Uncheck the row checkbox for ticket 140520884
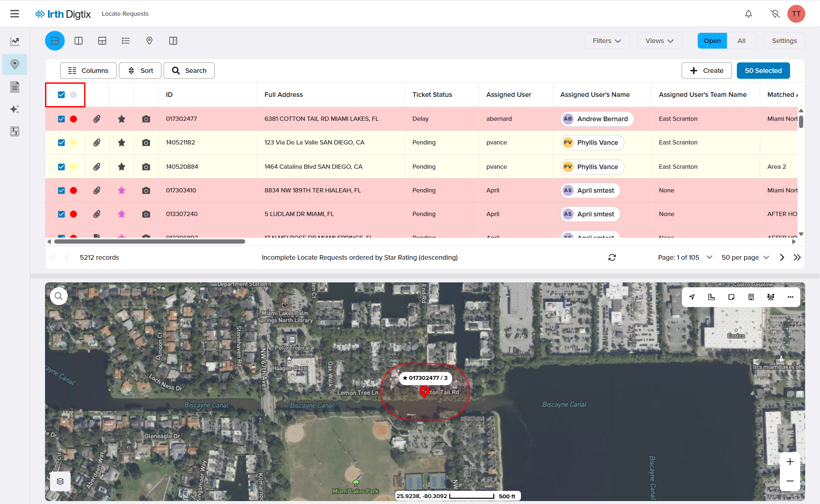 point(61,167)
